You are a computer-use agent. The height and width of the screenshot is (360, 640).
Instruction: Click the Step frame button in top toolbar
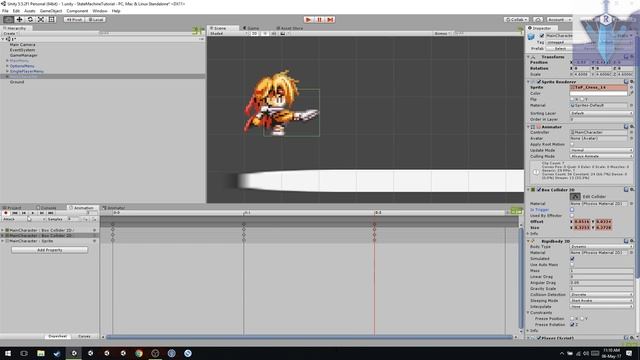click(x=330, y=19)
